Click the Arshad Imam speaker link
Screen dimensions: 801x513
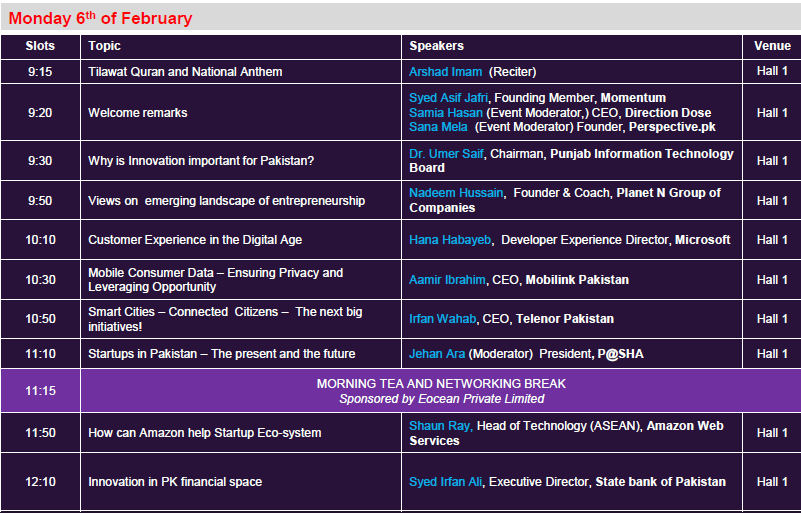(446, 72)
